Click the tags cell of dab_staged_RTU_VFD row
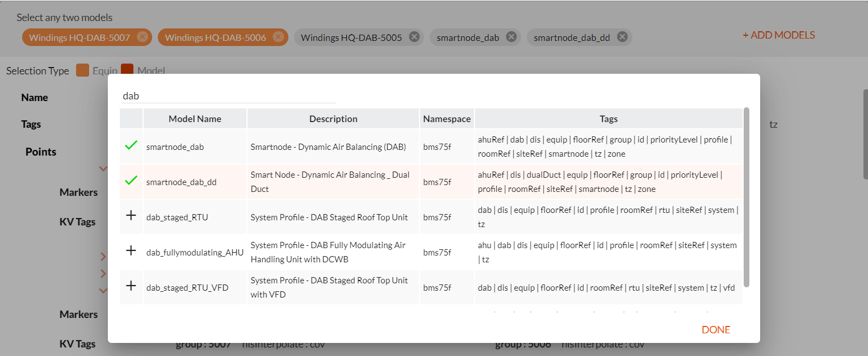The height and width of the screenshot is (356, 868). 609,287
